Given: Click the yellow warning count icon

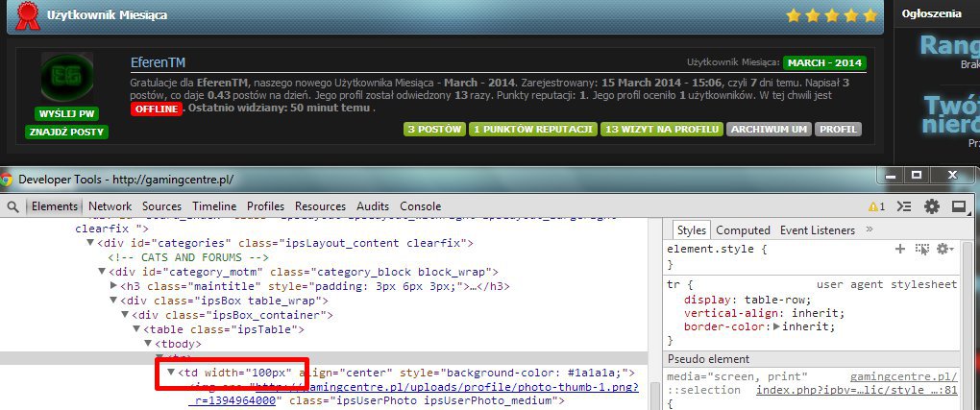Looking at the screenshot, I should [x=876, y=206].
